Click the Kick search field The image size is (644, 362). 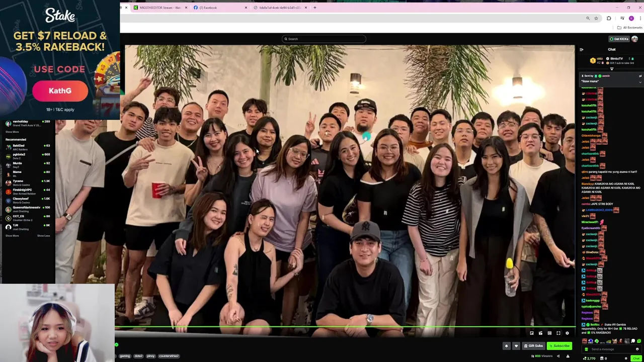[324, 39]
